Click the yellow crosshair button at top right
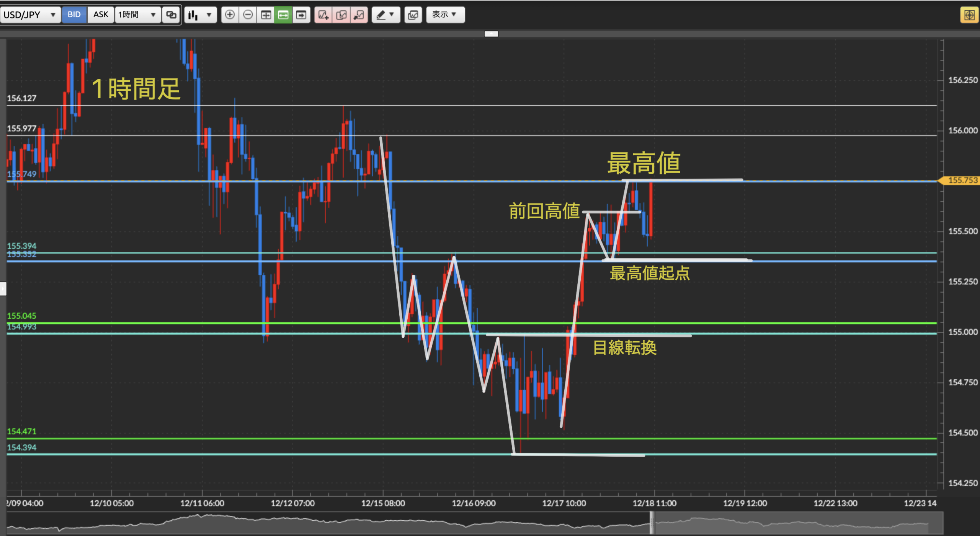The height and width of the screenshot is (536, 980). (x=969, y=15)
